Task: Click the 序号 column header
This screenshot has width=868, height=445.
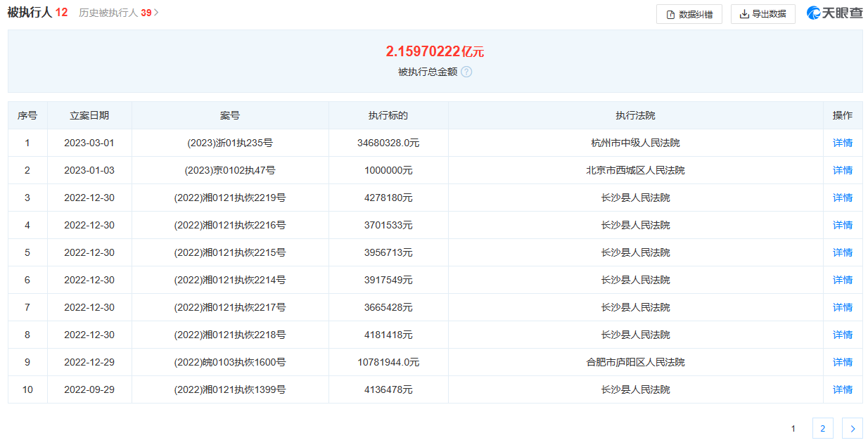Action: [27, 115]
